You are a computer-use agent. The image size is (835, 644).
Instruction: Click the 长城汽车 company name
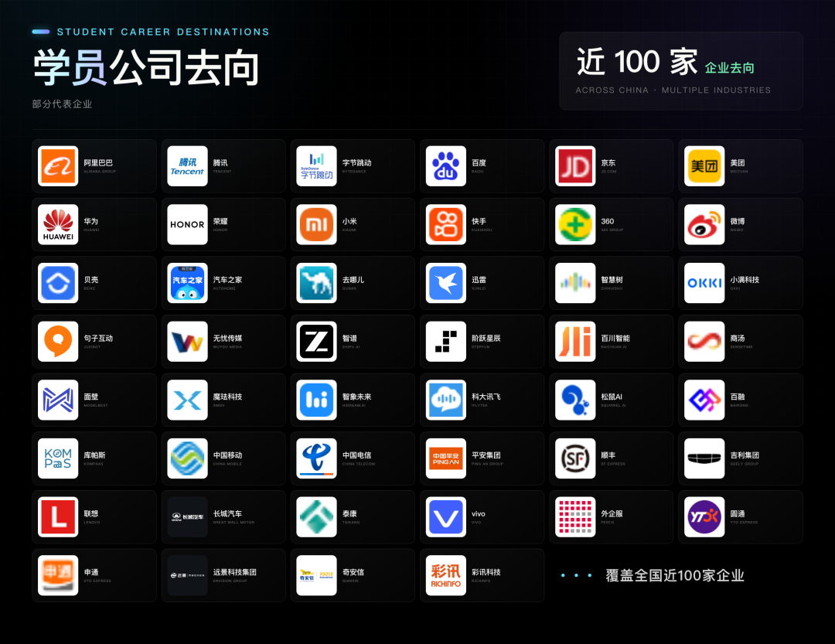click(227, 513)
